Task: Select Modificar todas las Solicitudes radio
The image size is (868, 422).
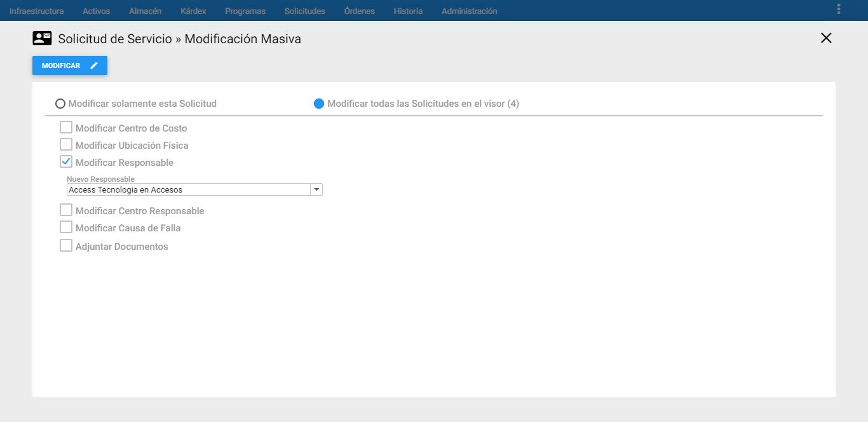Action: coord(319,104)
